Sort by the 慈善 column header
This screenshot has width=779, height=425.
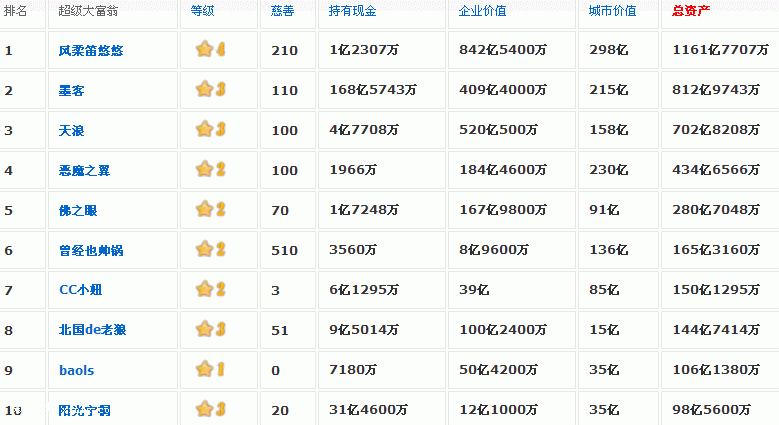[x=282, y=11]
